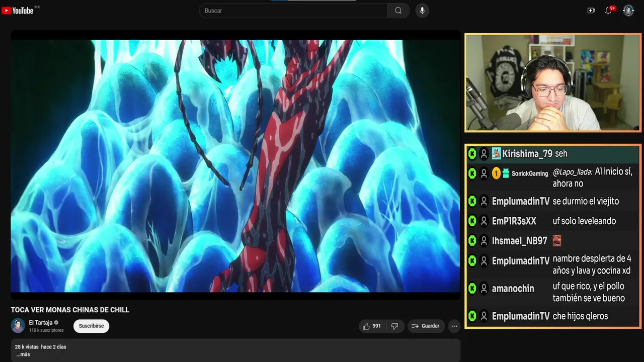Activate voice search microphone icon
The image size is (644, 362).
click(422, 11)
